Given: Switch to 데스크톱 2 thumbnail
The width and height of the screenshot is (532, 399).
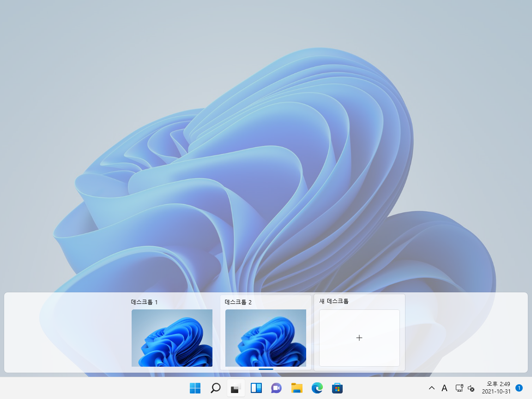Looking at the screenshot, I should coord(266,338).
